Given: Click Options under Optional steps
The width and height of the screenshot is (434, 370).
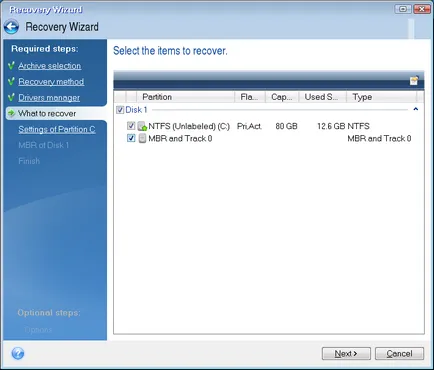Looking at the screenshot, I should click(38, 330).
